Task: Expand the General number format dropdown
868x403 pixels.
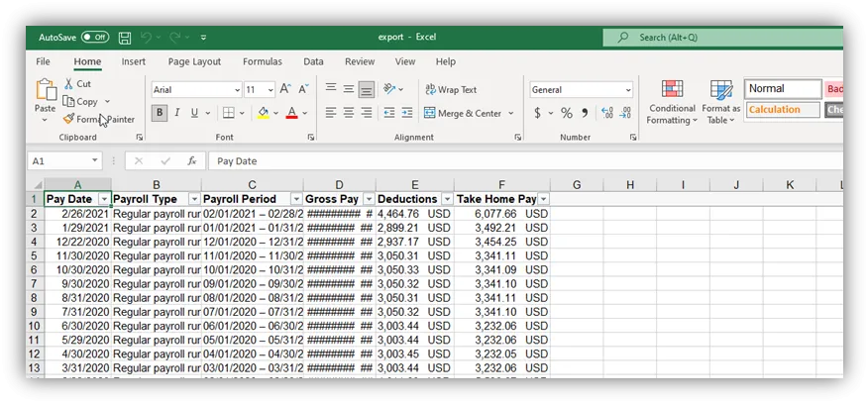Action: [x=627, y=90]
